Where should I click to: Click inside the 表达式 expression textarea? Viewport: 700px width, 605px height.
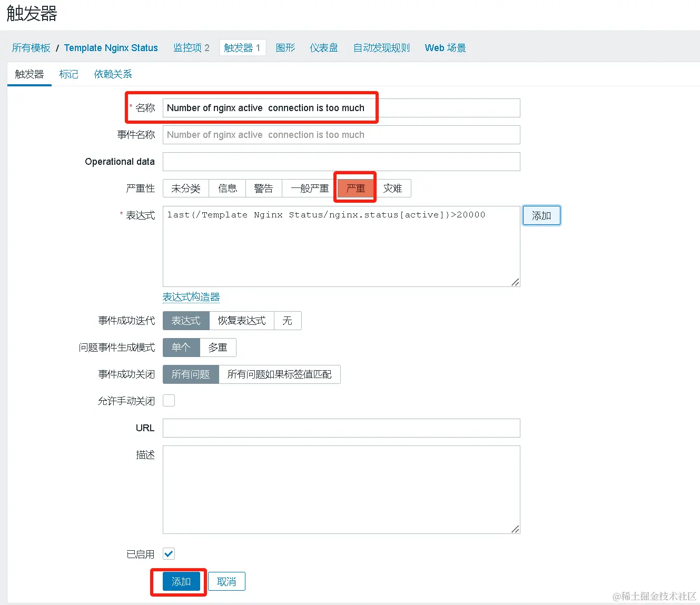point(341,246)
